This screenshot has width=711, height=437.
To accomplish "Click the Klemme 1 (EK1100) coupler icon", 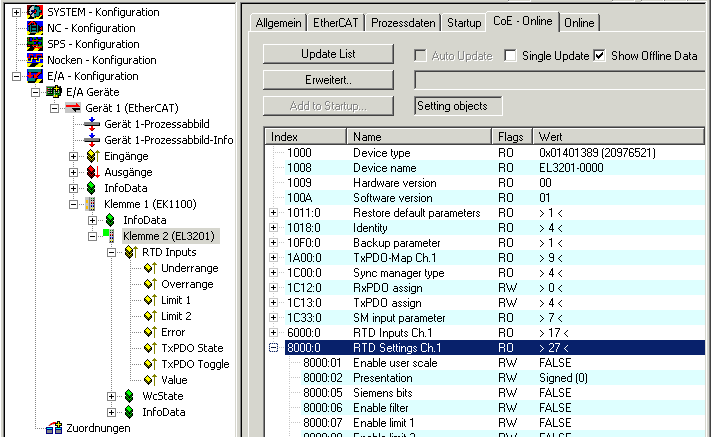I will click(91, 204).
